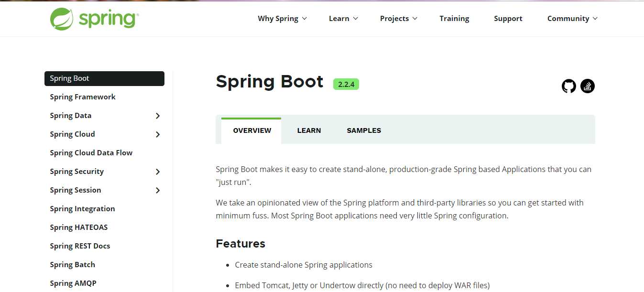Expand the Why Spring dropdown menu
This screenshot has height=292, width=644.
click(282, 19)
